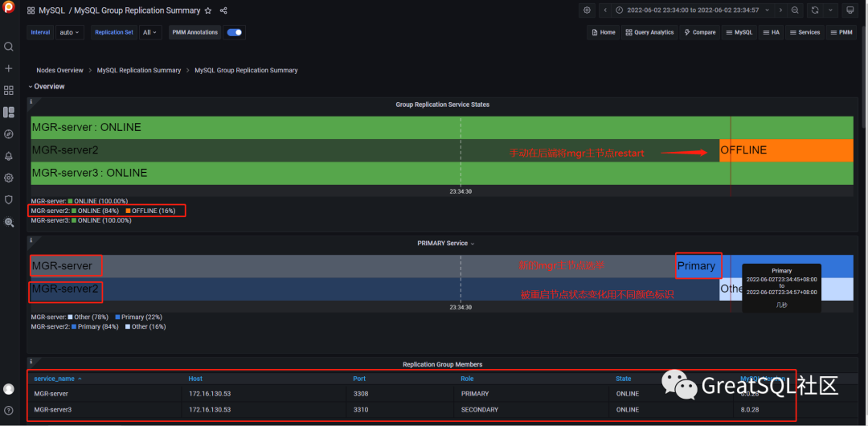Open the Dashboards grid icon in sidebar
The image size is (868, 426).
coord(8,90)
